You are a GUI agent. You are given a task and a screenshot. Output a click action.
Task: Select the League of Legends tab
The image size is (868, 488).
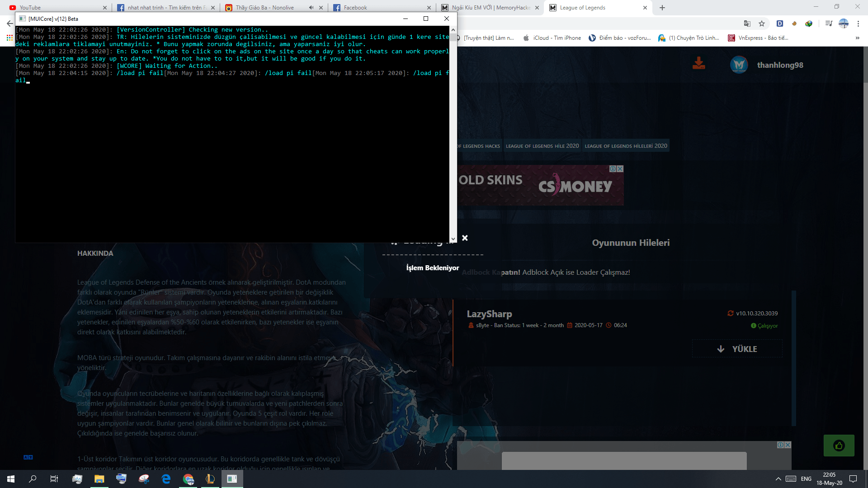[598, 8]
